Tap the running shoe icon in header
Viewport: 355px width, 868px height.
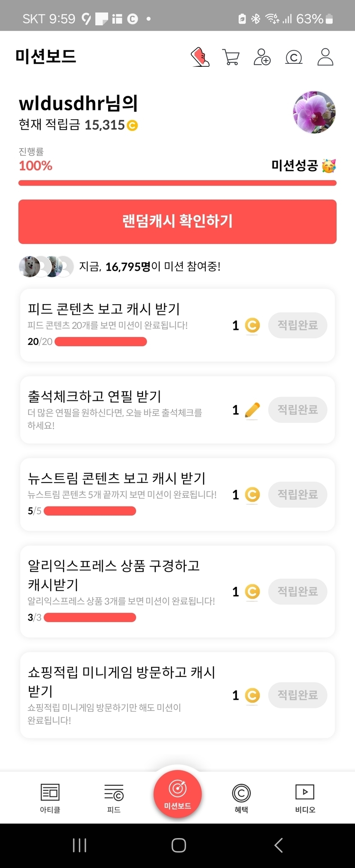coord(200,57)
